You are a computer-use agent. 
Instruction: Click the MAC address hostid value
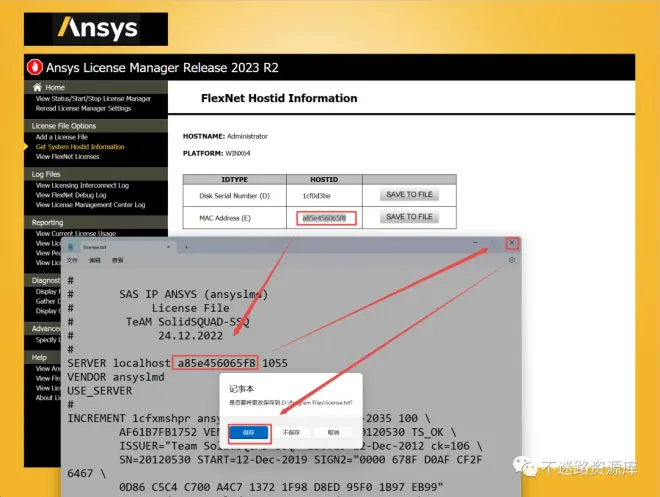coord(323,217)
